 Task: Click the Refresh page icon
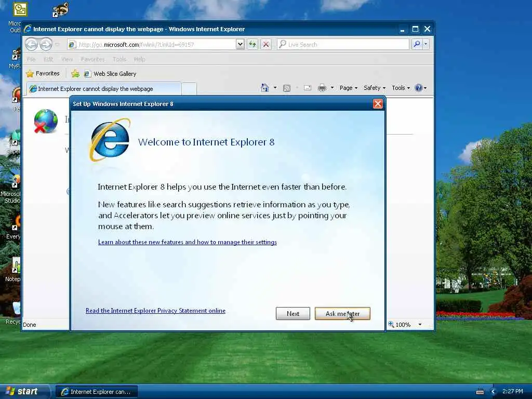252,45
